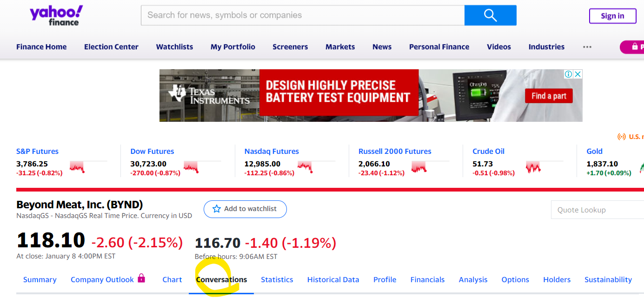Open Company Outlook tab
Viewport: 644px width, 298px height.
(x=102, y=279)
